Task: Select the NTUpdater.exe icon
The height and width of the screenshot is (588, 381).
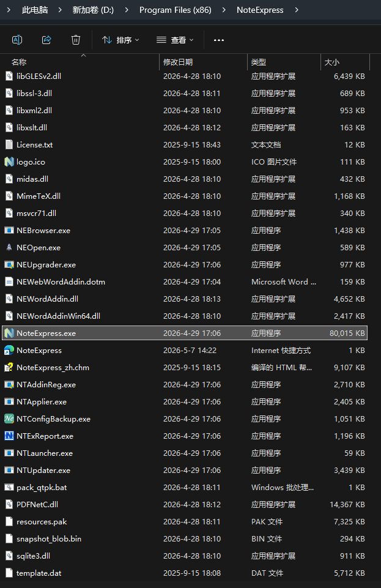Action: pos(9,471)
